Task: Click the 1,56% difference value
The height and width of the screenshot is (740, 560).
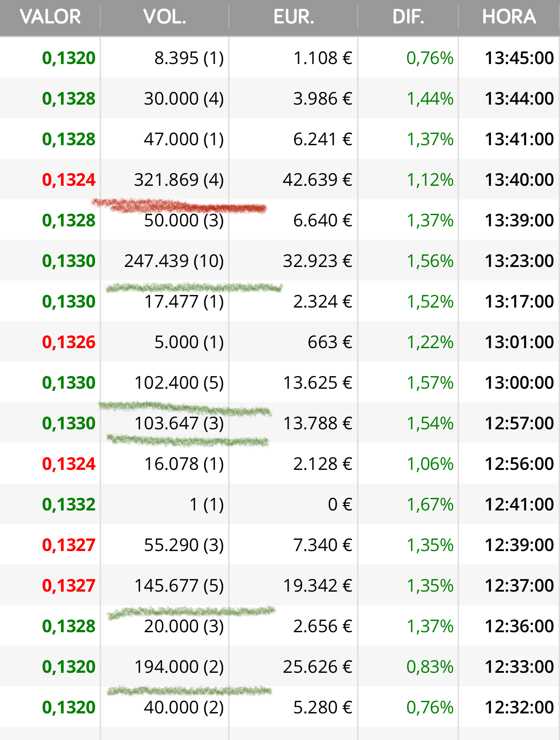Action: pyautogui.click(x=430, y=261)
